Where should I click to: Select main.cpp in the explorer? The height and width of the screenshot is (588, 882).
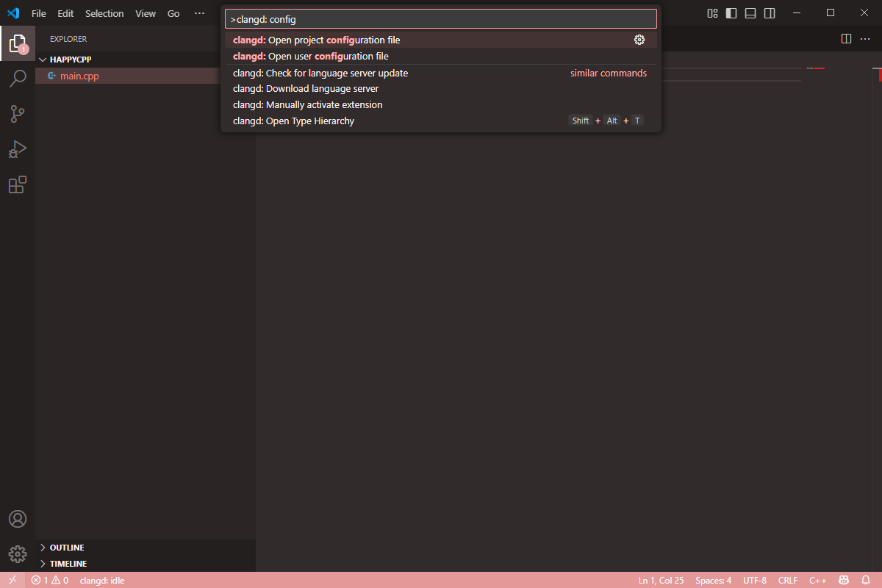pyautogui.click(x=146, y=76)
